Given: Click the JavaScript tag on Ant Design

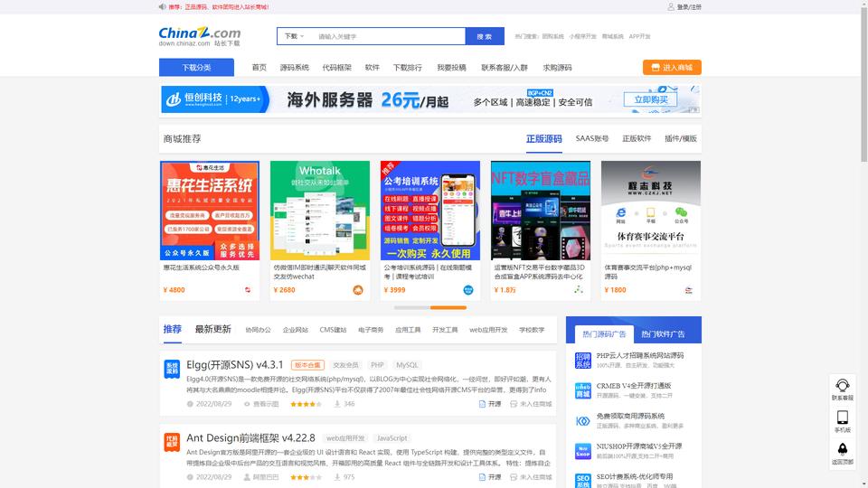Looking at the screenshot, I should [392, 438].
